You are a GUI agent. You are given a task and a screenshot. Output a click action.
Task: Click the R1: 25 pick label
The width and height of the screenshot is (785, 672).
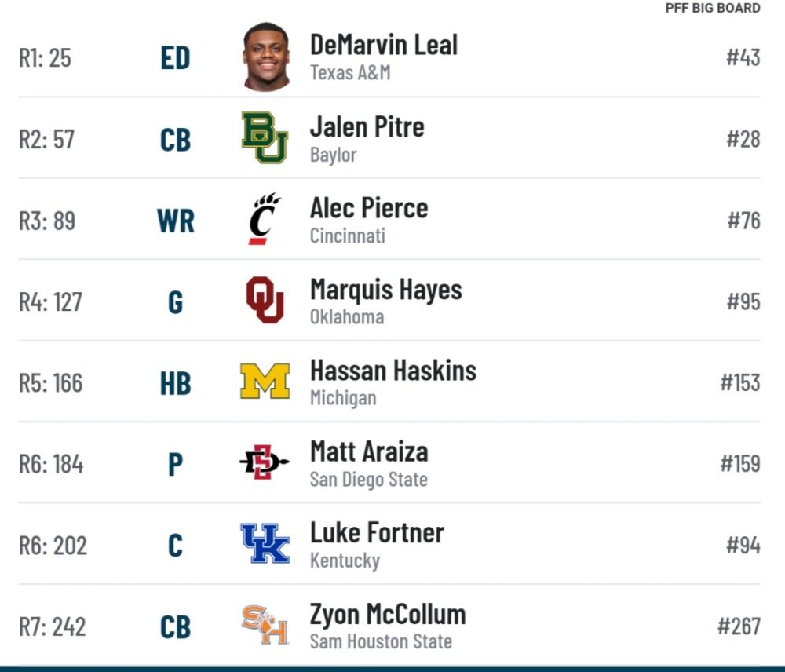(x=45, y=57)
